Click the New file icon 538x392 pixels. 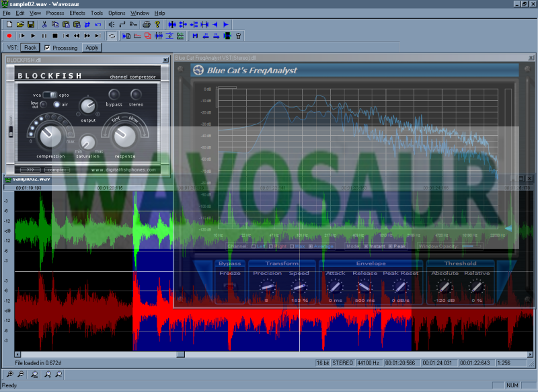9,24
